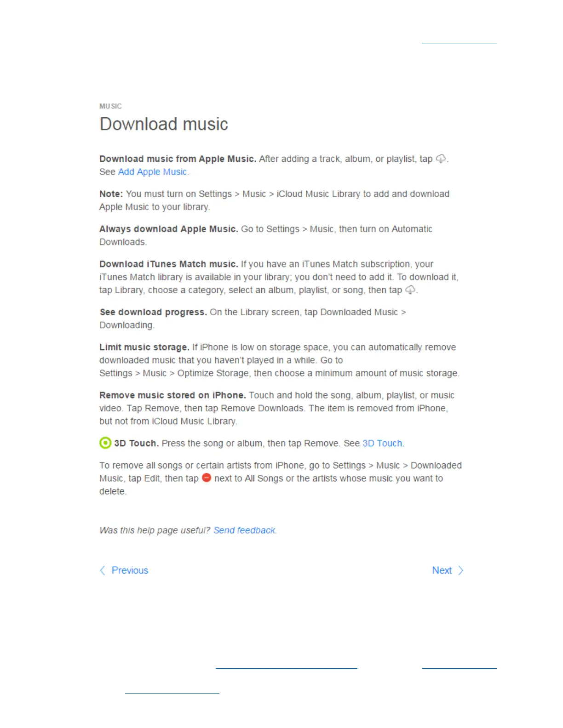Click the bold Note: text
The image size is (563, 728).
[x=111, y=194]
